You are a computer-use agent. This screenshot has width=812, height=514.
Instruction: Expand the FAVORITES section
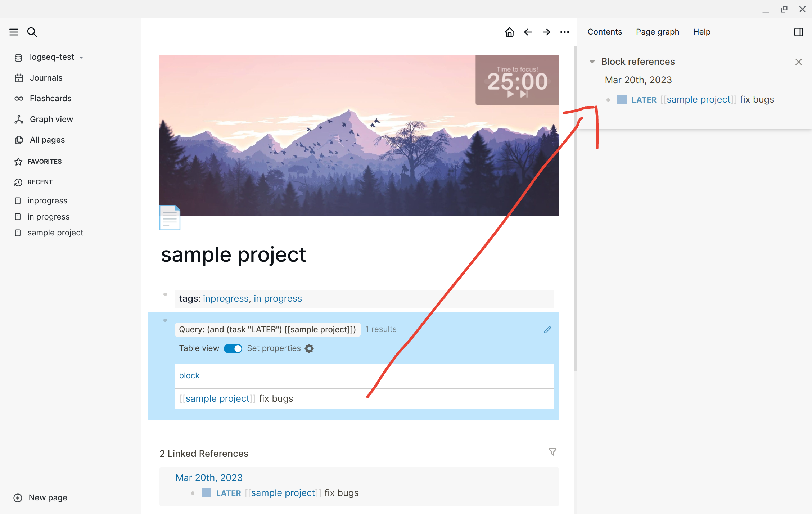click(x=44, y=161)
